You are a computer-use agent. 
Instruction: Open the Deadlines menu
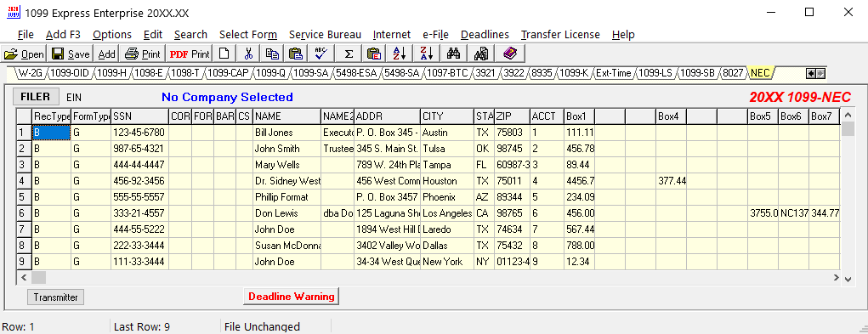[485, 34]
